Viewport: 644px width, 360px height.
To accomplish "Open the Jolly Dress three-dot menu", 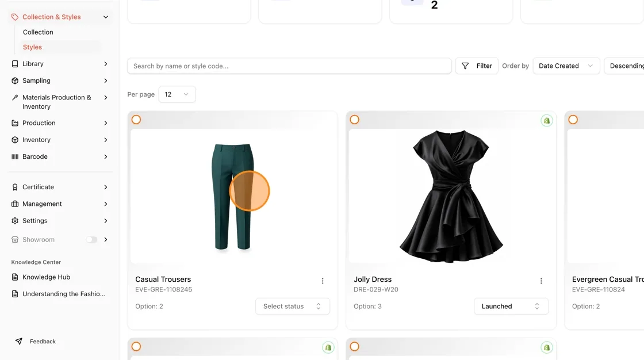I will [541, 281].
